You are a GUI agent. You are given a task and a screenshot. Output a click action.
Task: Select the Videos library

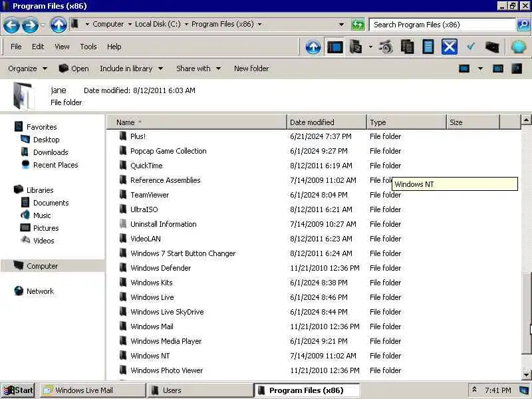pyautogui.click(x=43, y=241)
